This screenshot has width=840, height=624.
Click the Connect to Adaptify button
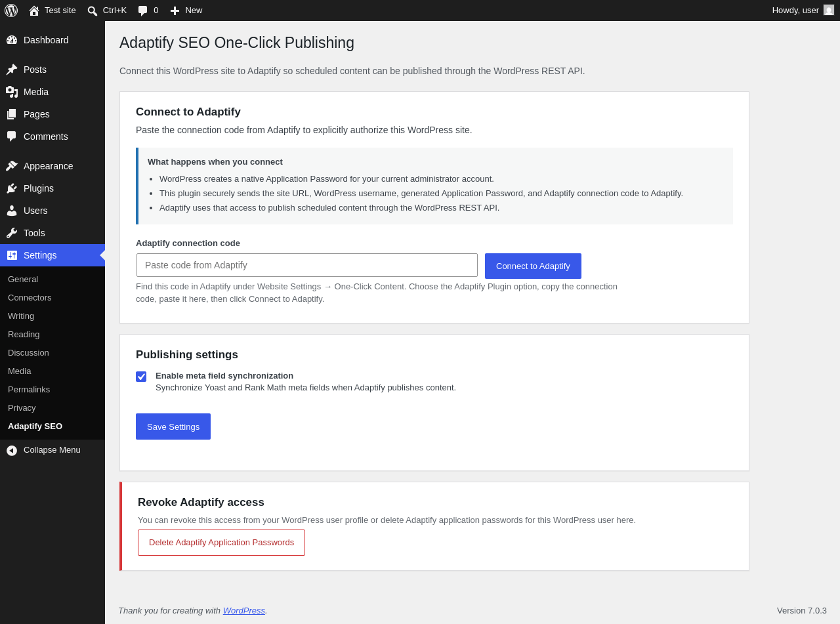533,266
